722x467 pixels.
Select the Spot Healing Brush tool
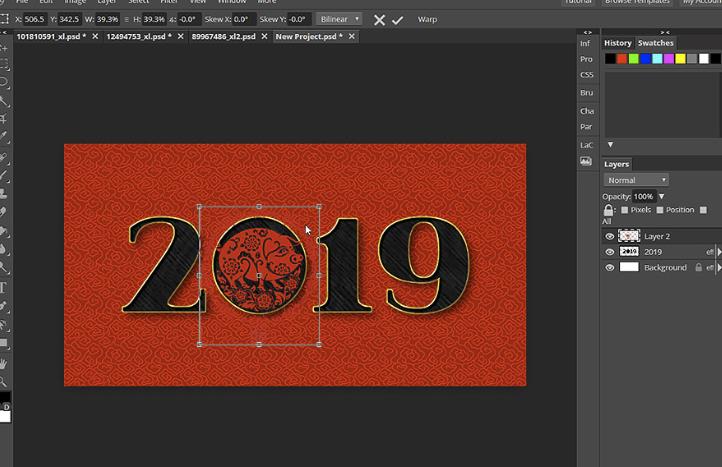pos(4,157)
